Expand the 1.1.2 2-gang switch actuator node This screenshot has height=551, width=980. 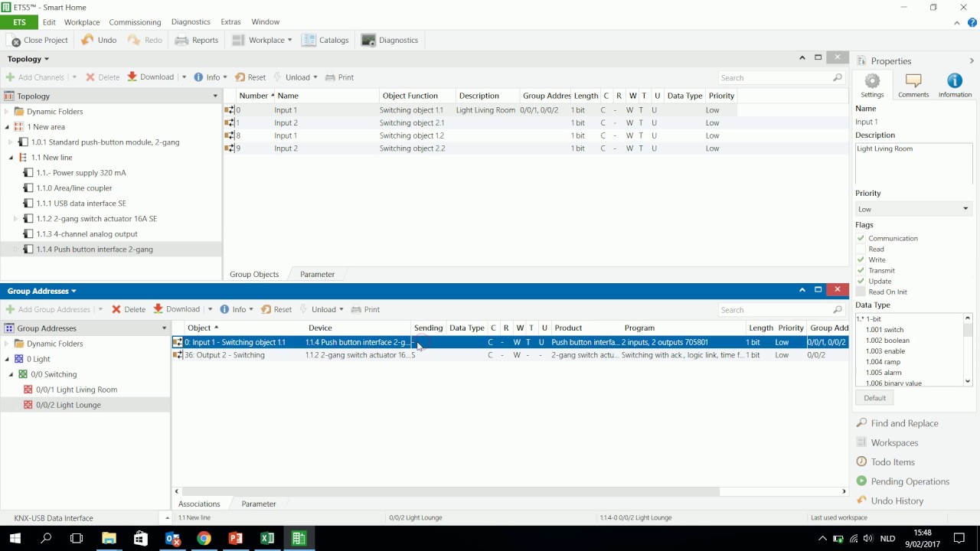[15, 219]
